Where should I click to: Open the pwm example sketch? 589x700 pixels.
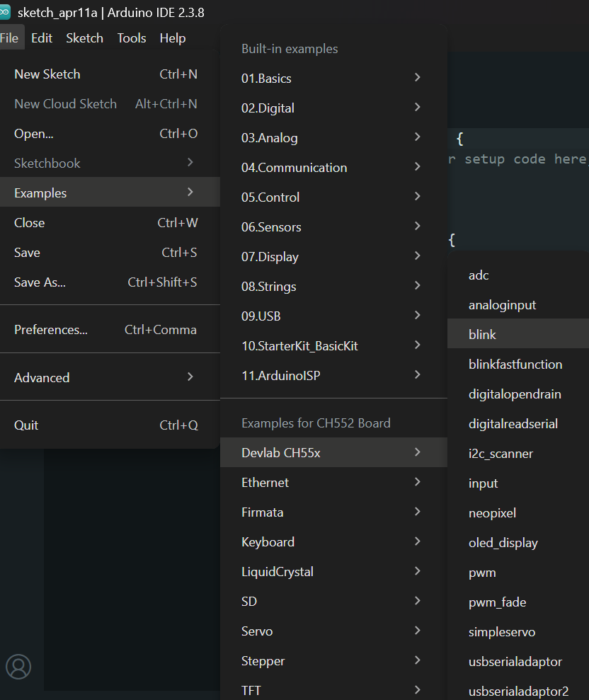[x=518, y=573]
